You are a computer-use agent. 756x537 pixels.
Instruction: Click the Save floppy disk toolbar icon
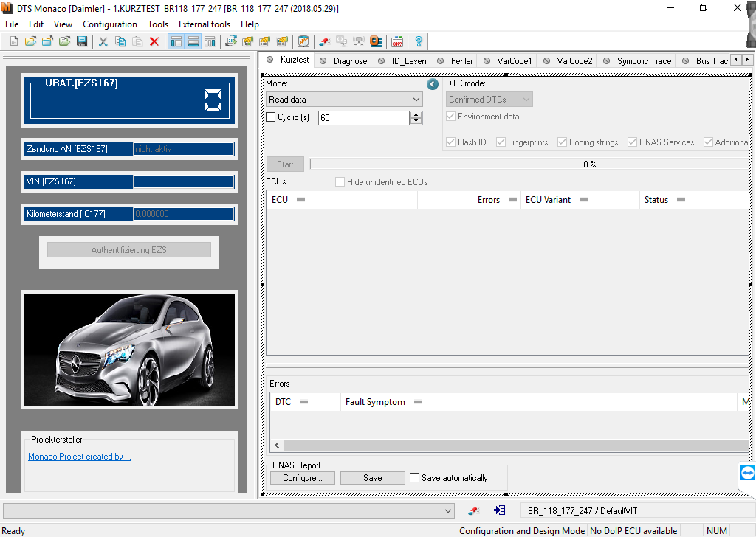81,41
